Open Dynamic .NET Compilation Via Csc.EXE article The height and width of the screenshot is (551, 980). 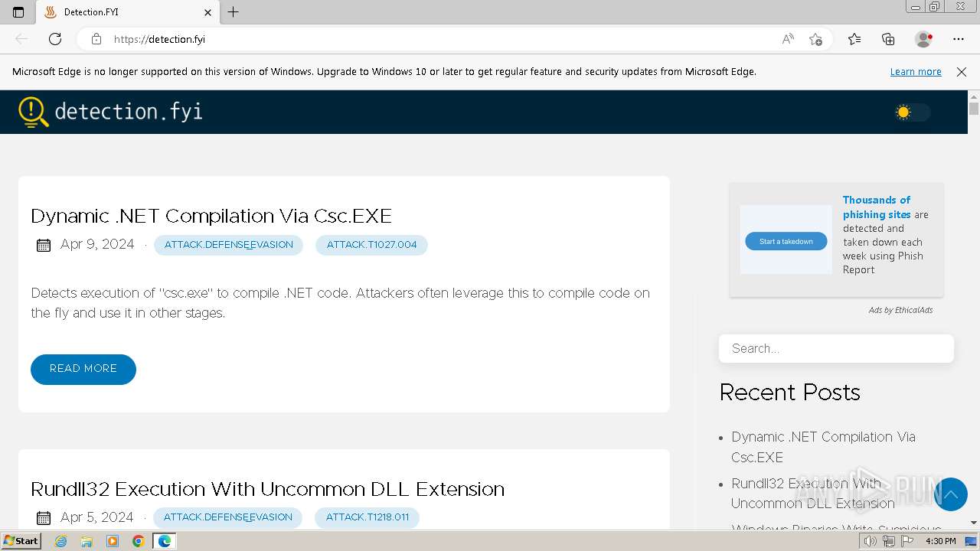click(211, 216)
